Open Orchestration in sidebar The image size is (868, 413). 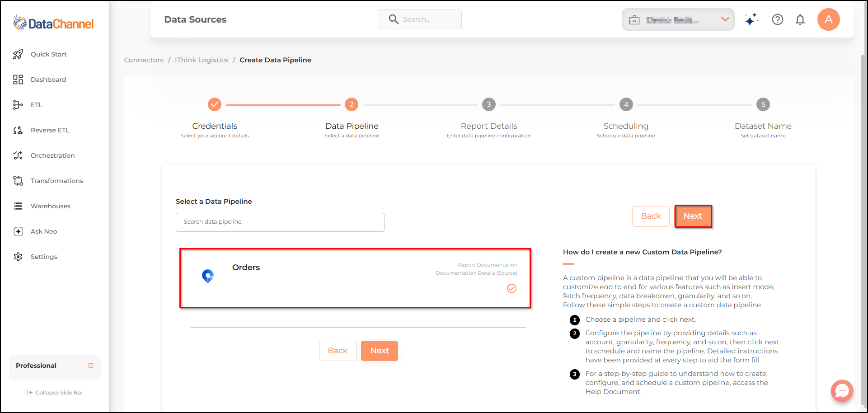(x=53, y=155)
